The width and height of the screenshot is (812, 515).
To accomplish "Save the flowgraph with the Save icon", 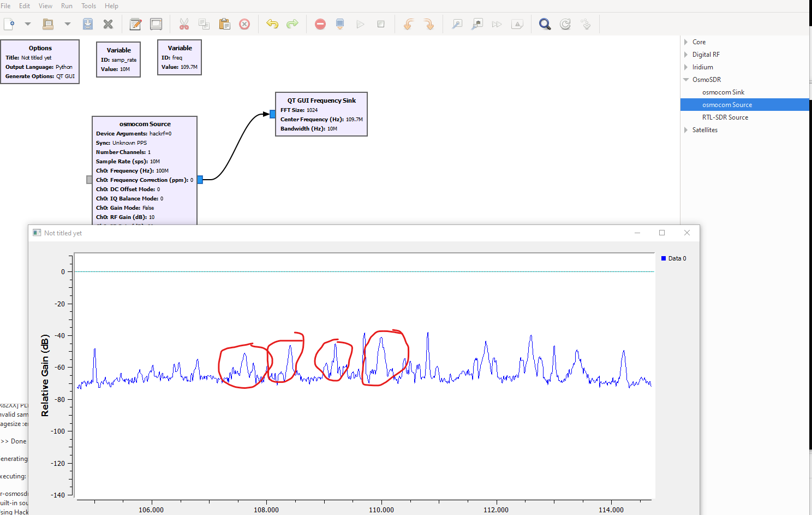I will tap(88, 24).
